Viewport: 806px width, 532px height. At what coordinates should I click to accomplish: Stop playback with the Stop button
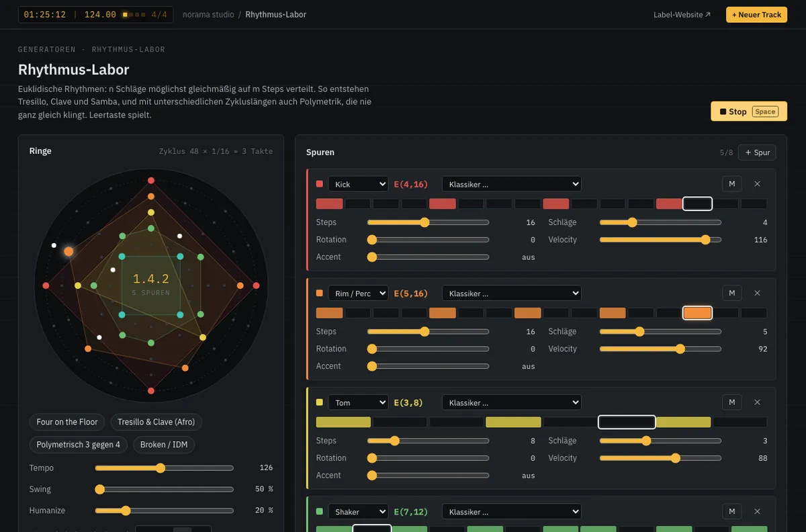point(749,112)
